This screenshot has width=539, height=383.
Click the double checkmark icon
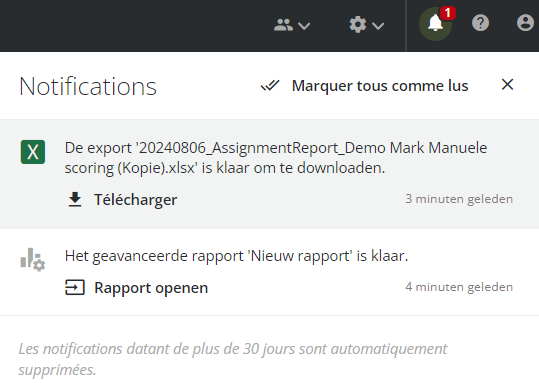[270, 86]
